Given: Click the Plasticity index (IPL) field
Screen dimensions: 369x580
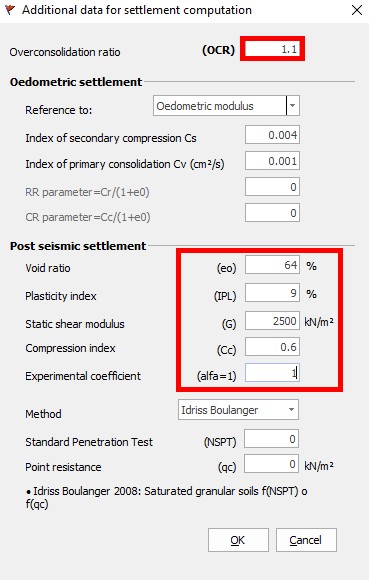Looking at the screenshot, I should [272, 293].
